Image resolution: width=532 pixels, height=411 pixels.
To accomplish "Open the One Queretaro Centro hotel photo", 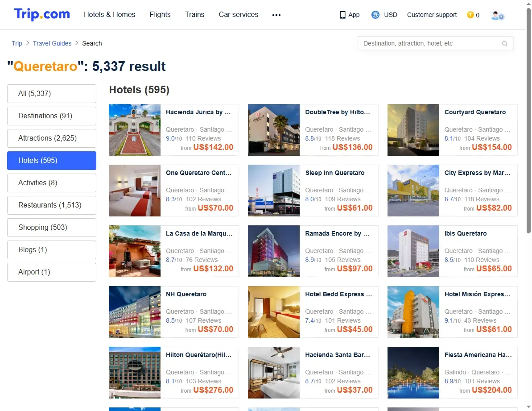I will click(135, 191).
